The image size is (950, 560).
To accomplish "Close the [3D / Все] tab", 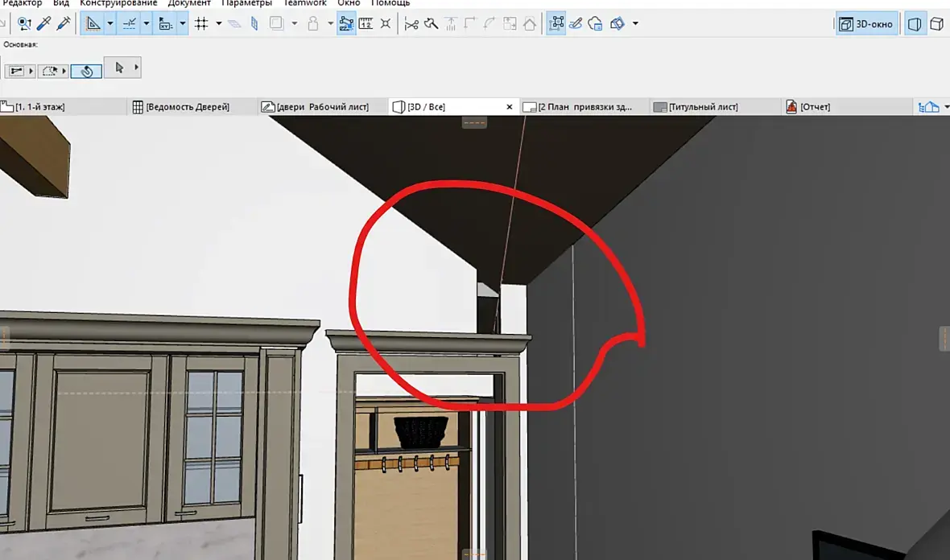I will 510,106.
